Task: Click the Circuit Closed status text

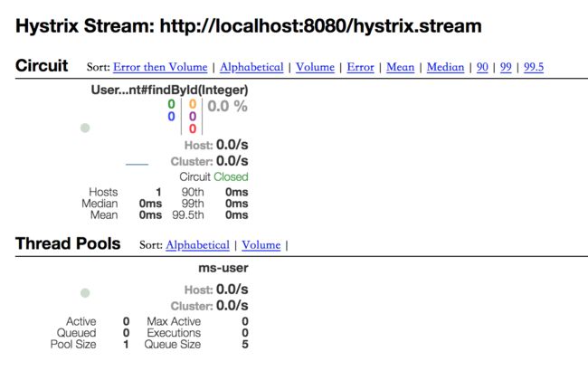Action: click(x=213, y=176)
